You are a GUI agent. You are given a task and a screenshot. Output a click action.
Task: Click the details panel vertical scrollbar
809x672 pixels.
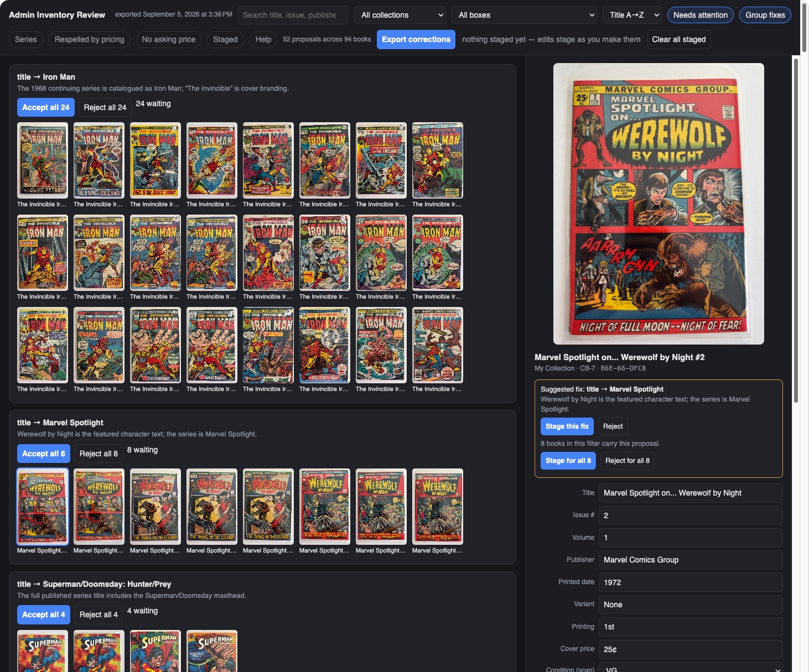tap(796, 230)
